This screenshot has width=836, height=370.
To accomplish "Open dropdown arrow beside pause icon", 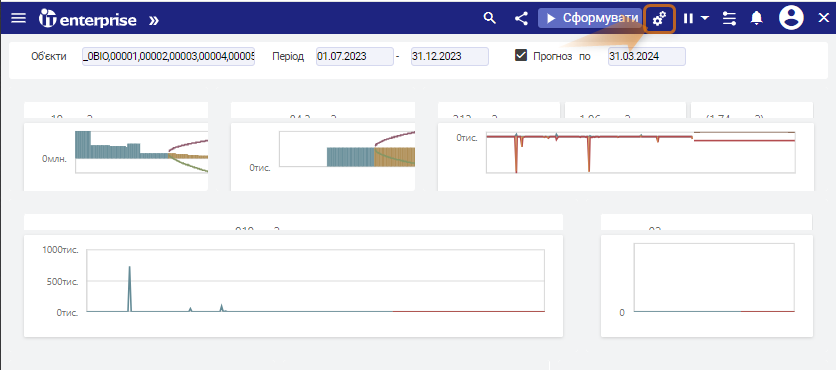I will pos(705,18).
